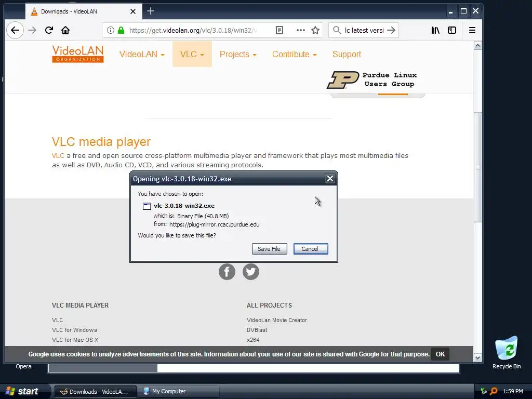Image resolution: width=532 pixels, height=399 pixels.
Task: Click the VLC media player heading
Action: 101,142
